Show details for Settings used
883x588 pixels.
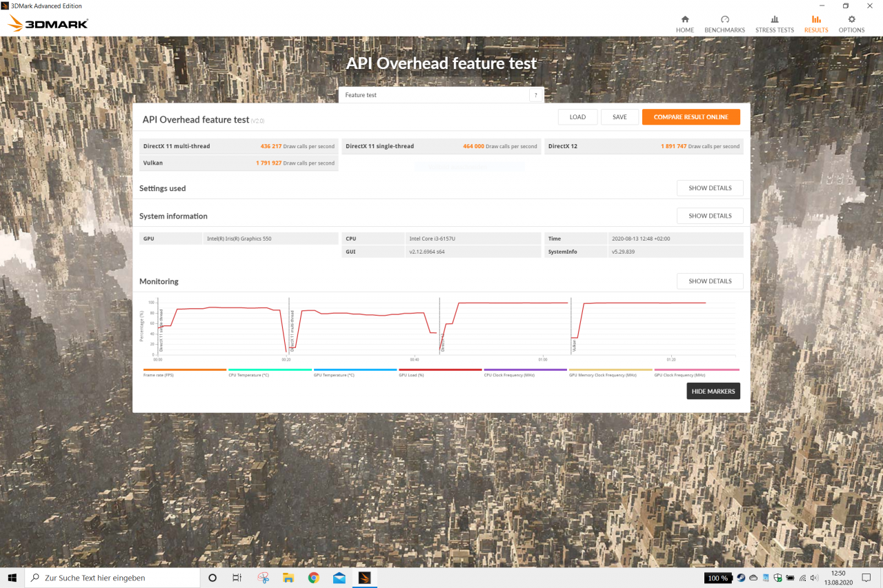[x=710, y=188]
